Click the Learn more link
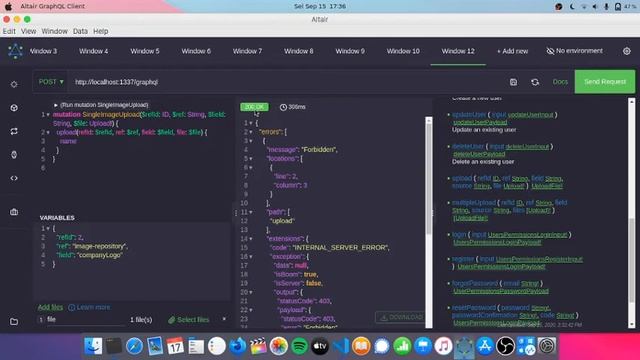This screenshot has height=360, width=640. (x=89, y=307)
